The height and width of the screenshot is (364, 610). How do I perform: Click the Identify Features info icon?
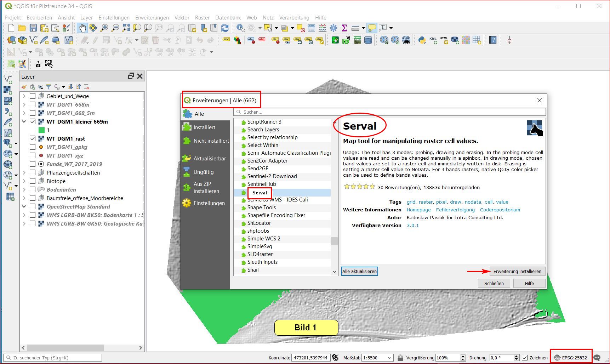(240, 28)
